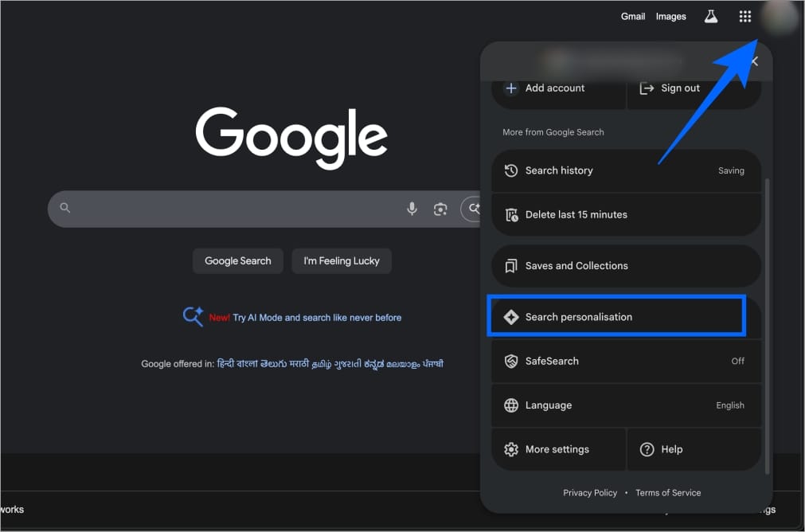
Task: Open Search Labs experiments
Action: (x=710, y=16)
